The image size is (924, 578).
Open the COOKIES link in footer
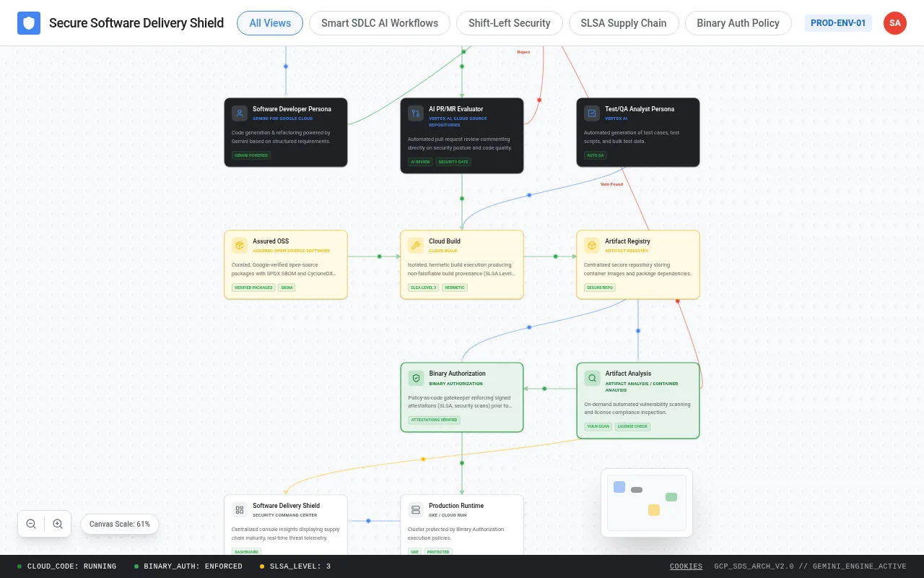coord(686,566)
